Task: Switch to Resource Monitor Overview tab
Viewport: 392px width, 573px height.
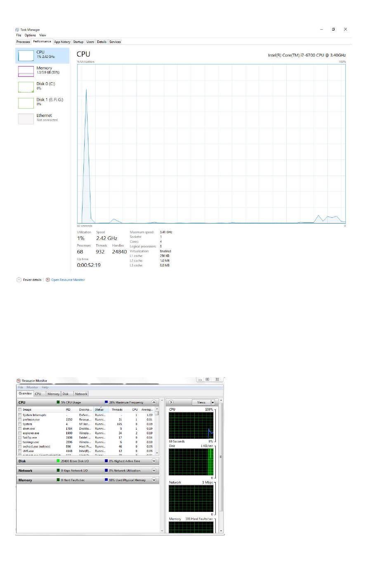Action: click(25, 393)
